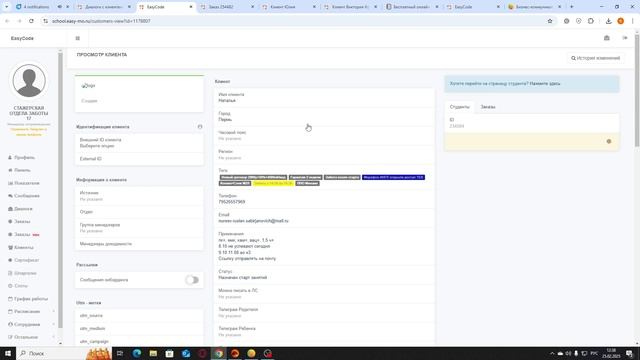This screenshot has height=360, width=640.
Task: Click the browser address bar URL
Action: pos(101,21)
